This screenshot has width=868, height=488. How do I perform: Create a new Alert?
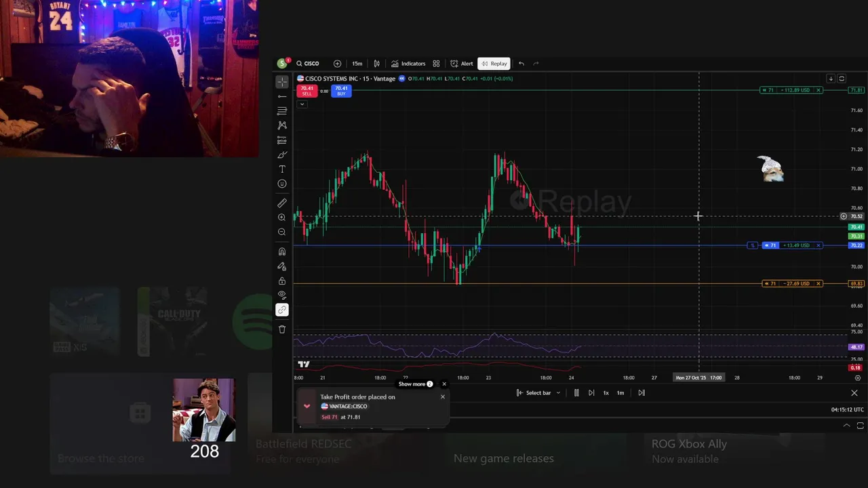[462, 64]
